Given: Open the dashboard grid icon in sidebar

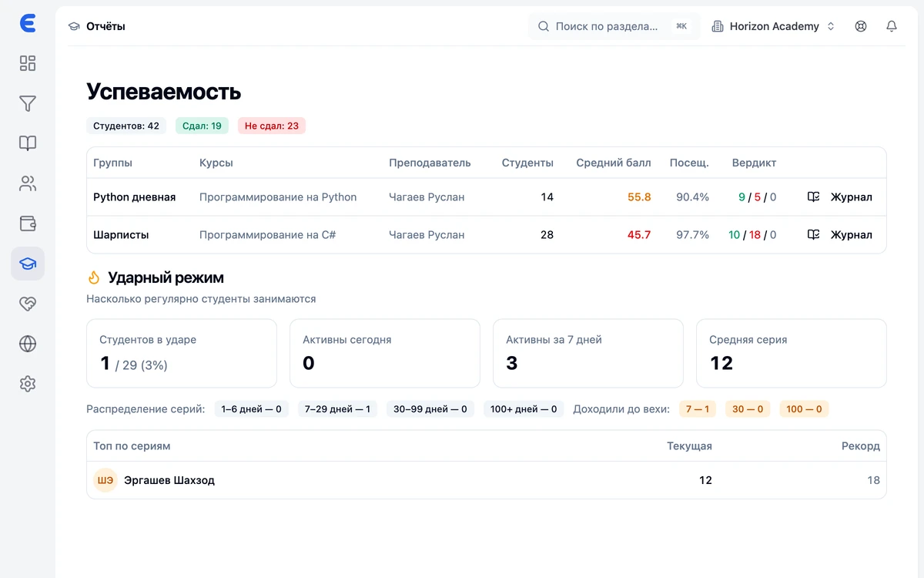Looking at the screenshot, I should pos(28,63).
